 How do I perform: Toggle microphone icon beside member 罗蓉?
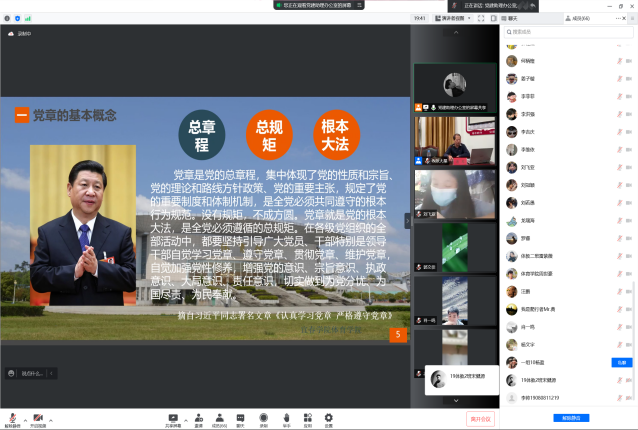click(x=618, y=238)
